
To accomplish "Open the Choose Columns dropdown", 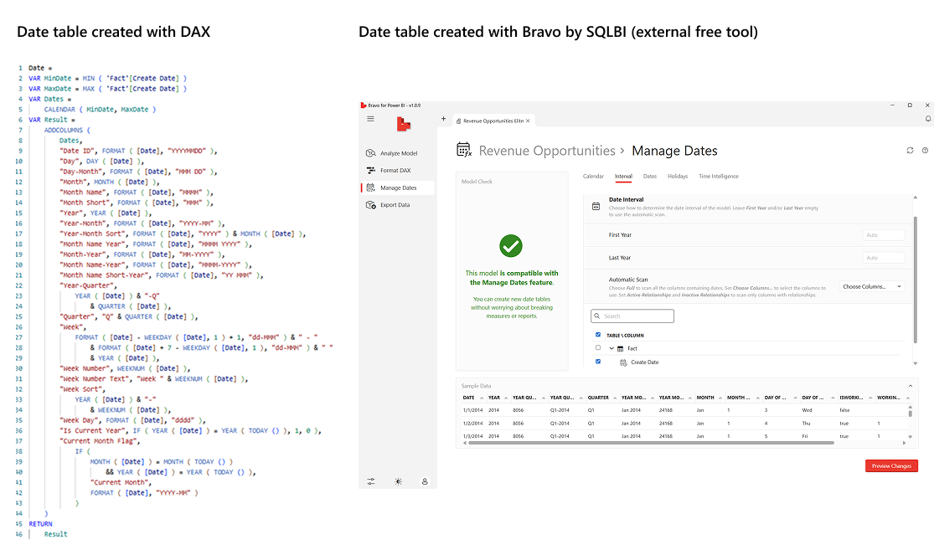I will pos(872,287).
